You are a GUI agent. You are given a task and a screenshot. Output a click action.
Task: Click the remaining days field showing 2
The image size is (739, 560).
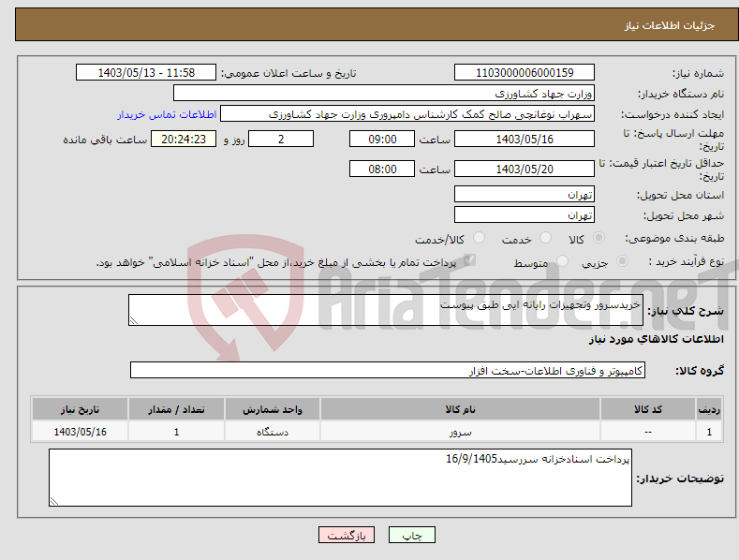pos(281,139)
